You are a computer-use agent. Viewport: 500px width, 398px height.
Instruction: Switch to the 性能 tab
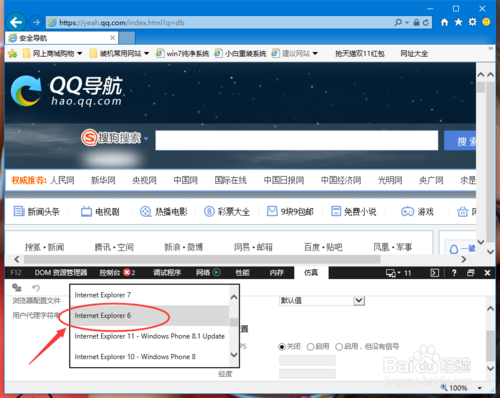242,273
